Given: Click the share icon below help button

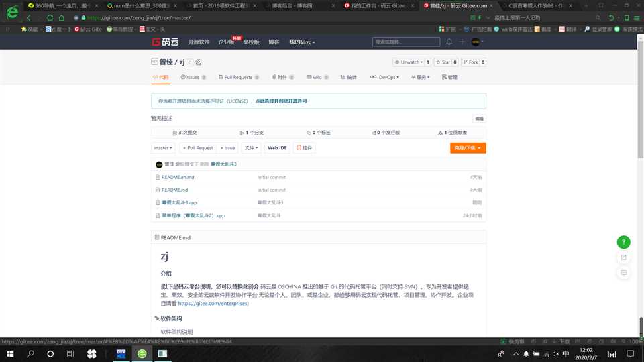Looking at the screenshot, I should 623,257.
